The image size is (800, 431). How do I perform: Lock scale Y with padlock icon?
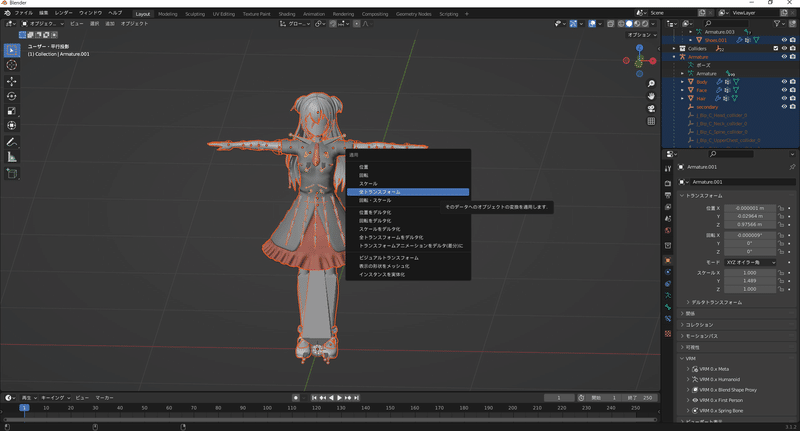click(781, 281)
